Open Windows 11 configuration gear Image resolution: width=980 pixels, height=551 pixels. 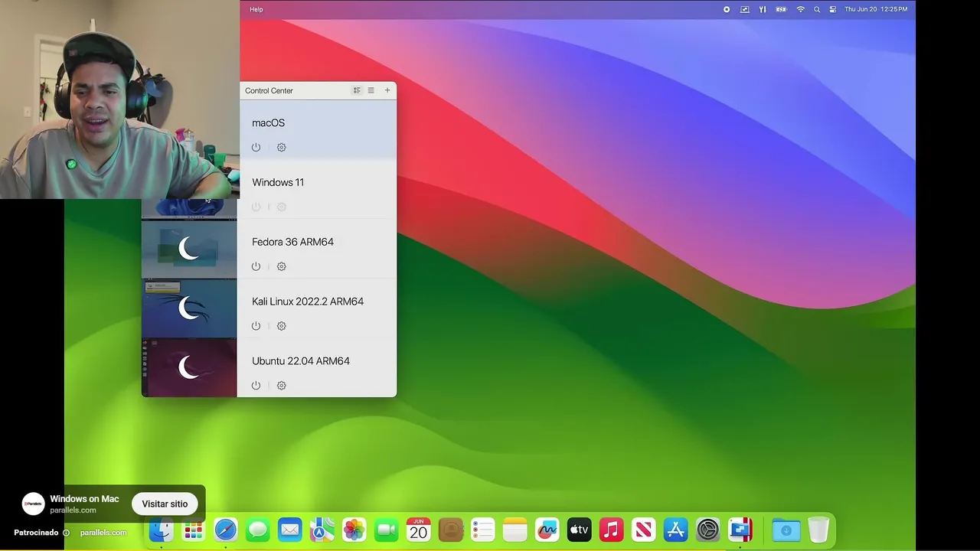[x=281, y=207]
